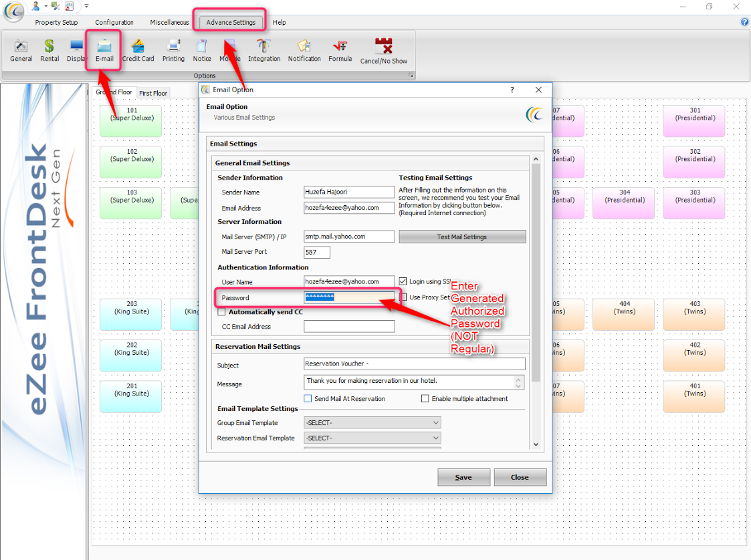
Task: Open Configuration menu tab
Action: [114, 22]
